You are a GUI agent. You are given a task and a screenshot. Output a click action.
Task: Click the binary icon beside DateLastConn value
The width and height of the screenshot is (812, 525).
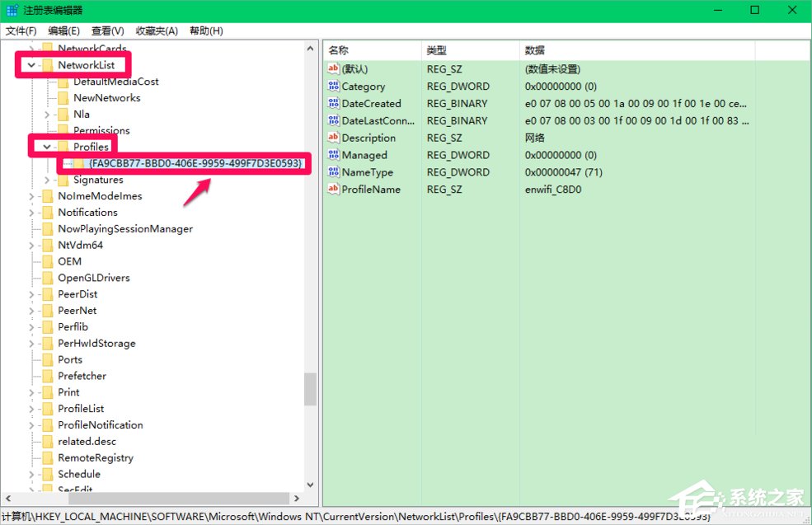click(332, 120)
